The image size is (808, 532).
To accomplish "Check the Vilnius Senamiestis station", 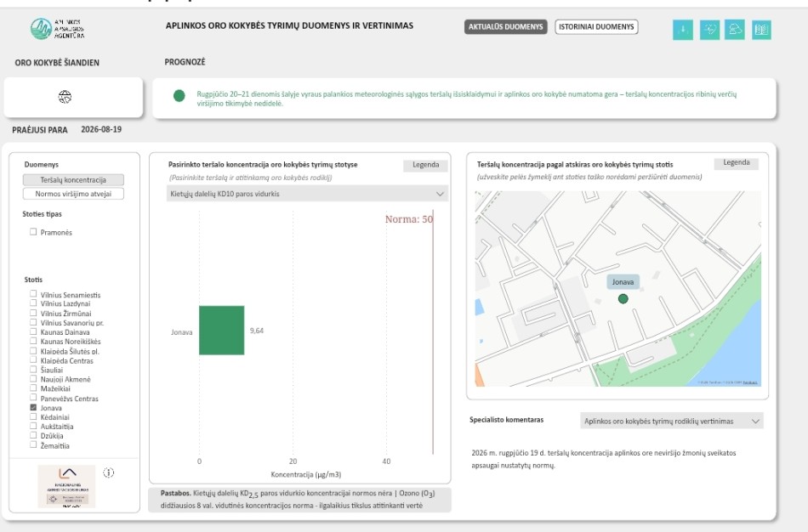I will 33,293.
